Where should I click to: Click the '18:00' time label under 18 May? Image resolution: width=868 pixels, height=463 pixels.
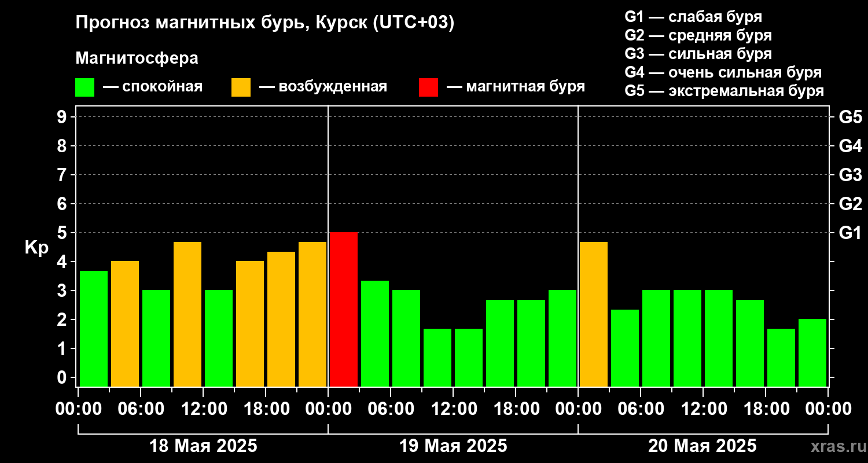(x=266, y=409)
